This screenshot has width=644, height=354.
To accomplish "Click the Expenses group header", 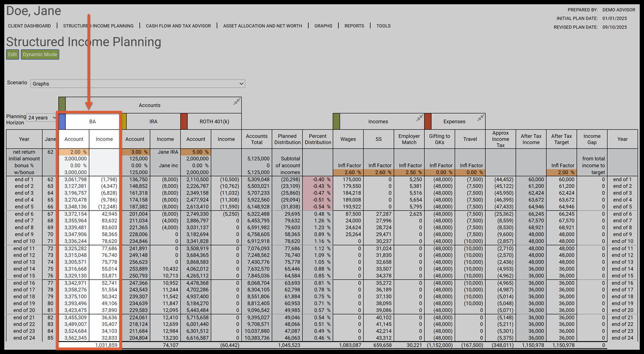I will (x=454, y=121).
